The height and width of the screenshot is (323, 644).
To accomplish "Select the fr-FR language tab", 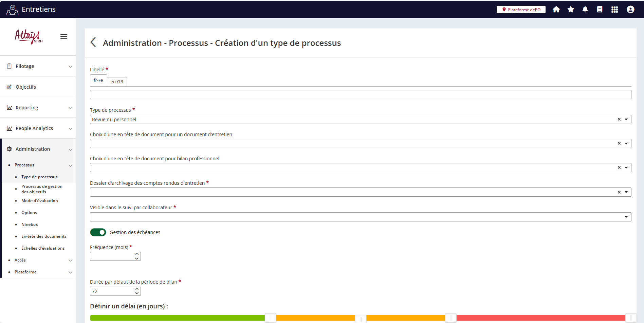I will click(98, 80).
